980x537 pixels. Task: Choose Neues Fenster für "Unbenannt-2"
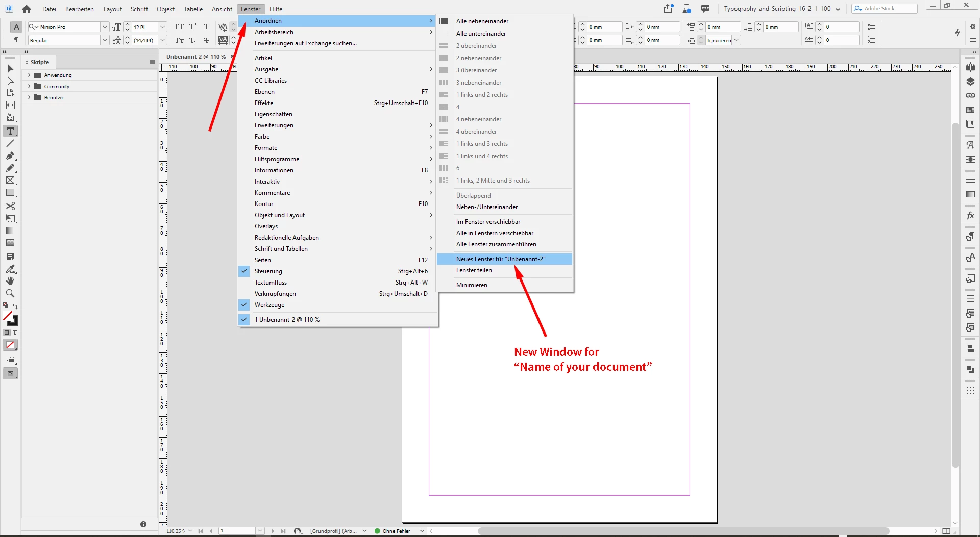504,259
